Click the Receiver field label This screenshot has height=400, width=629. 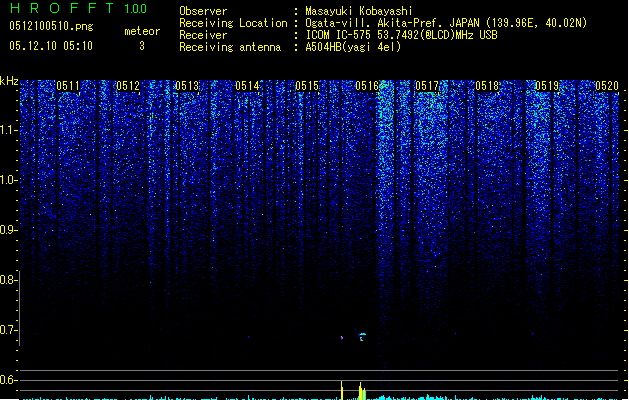pyautogui.click(x=203, y=35)
